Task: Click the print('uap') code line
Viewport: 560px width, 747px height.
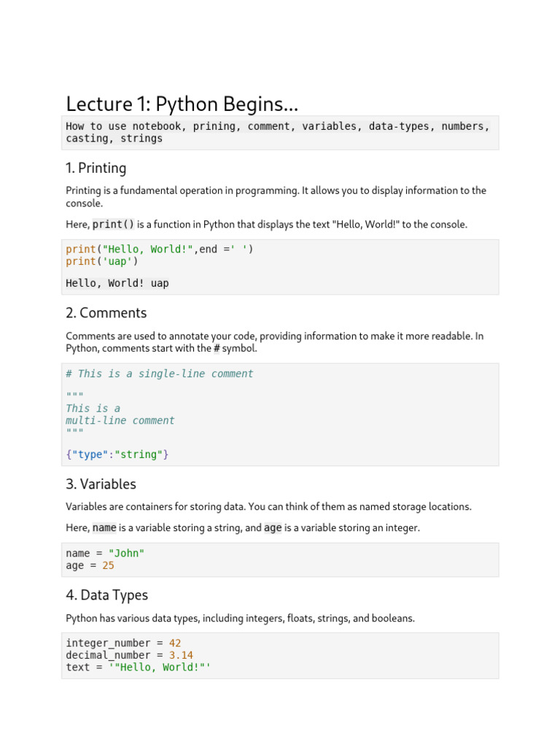Action: click(x=102, y=261)
